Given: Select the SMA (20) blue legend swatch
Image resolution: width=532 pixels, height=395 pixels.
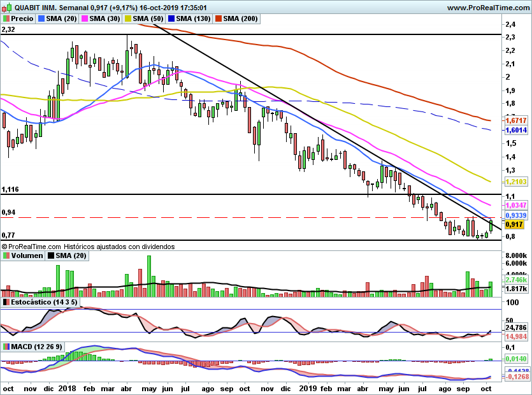Looking at the screenshot, I should pos(41,18).
